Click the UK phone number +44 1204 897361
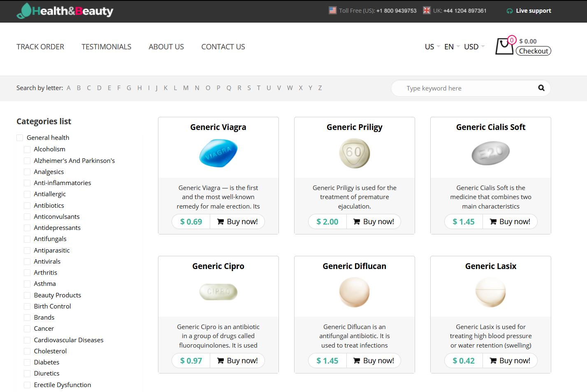The height and width of the screenshot is (392, 587). pos(465,11)
